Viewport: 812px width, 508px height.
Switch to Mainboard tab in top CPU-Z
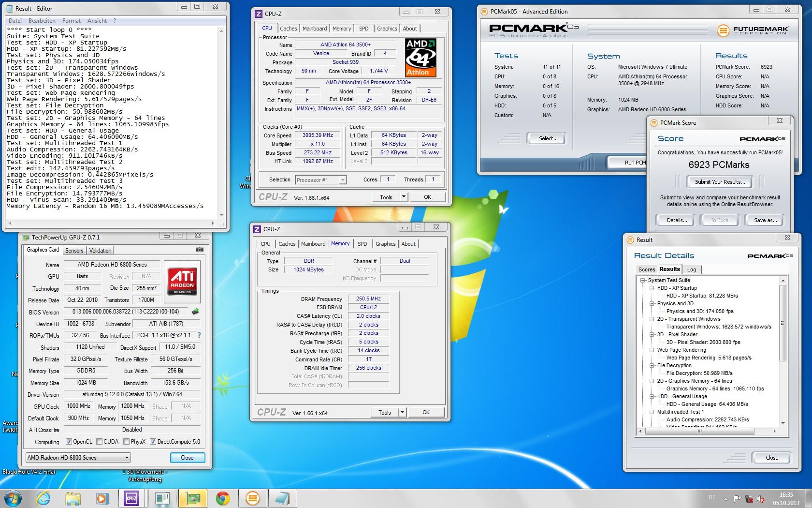pos(315,29)
